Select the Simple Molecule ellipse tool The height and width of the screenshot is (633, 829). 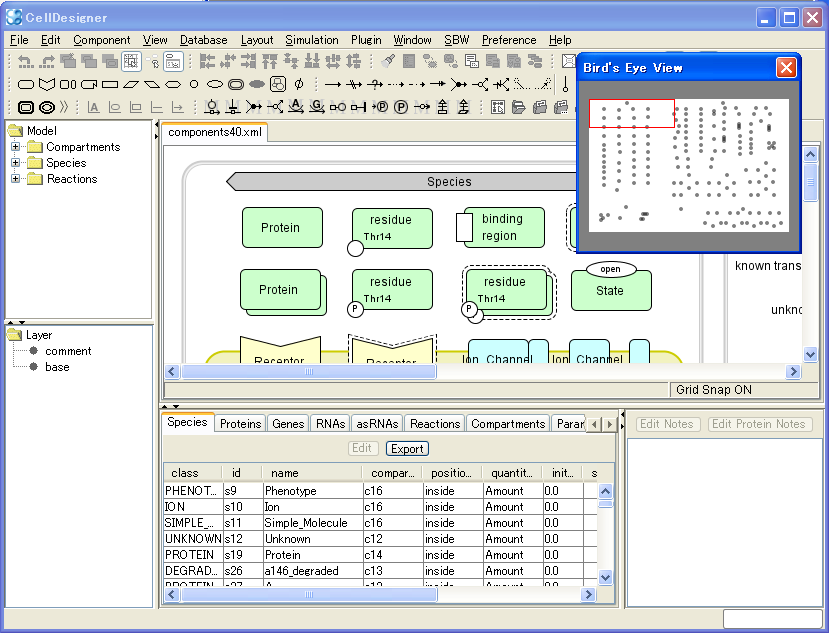[214, 84]
